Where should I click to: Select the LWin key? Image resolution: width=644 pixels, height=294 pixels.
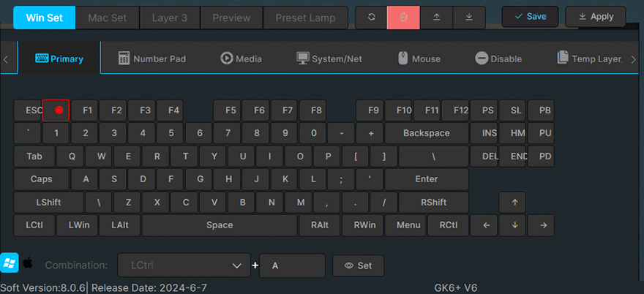[x=78, y=225]
